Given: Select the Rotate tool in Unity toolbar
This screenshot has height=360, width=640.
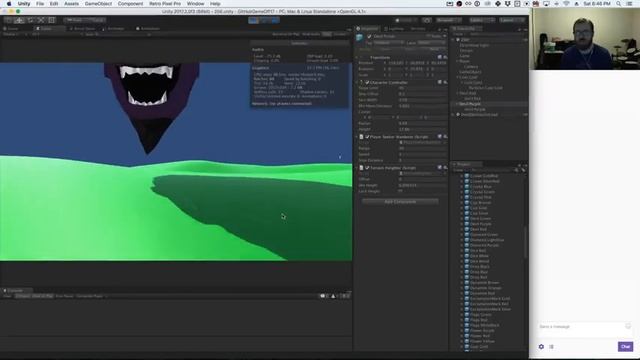Looking at the screenshot, I should tap(30, 20).
